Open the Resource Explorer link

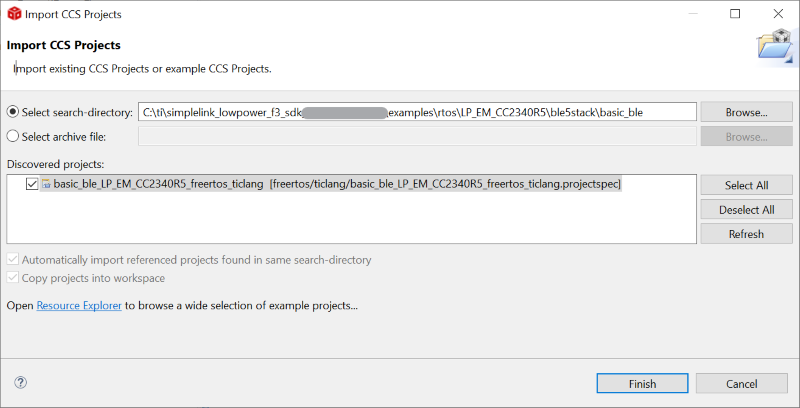[79, 305]
